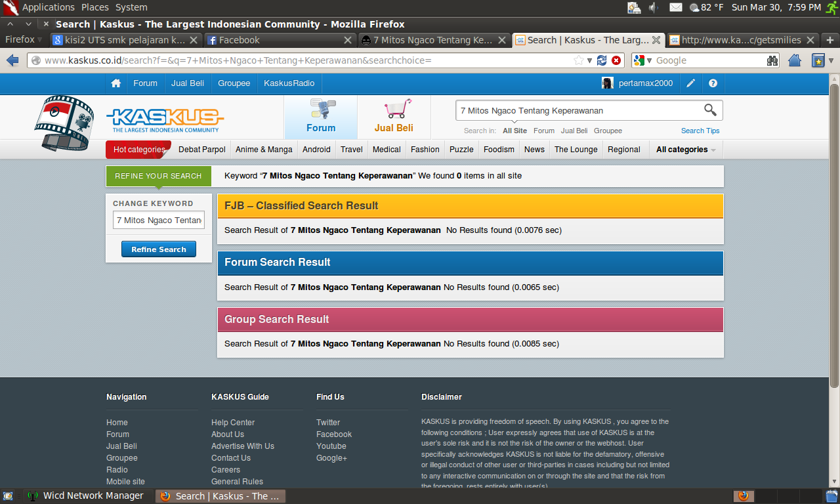Open the bookmarks menu icon
The height and width of the screenshot is (504, 840).
[x=818, y=60]
